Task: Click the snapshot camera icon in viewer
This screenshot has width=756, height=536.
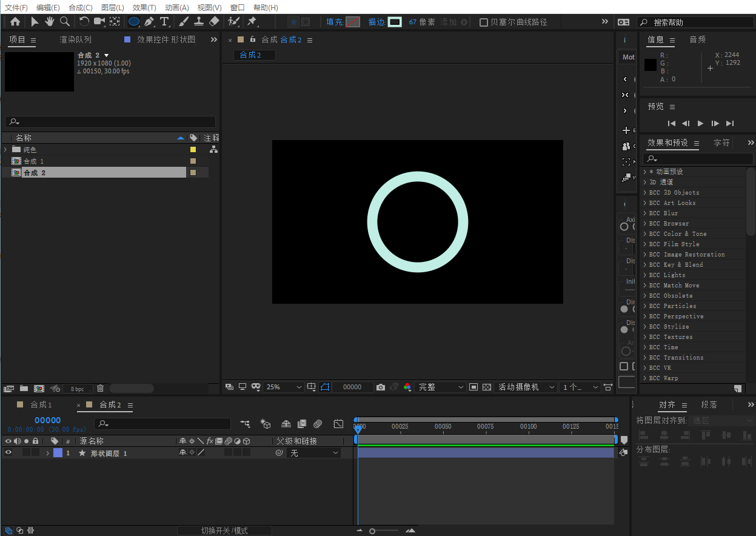Action: coord(380,387)
